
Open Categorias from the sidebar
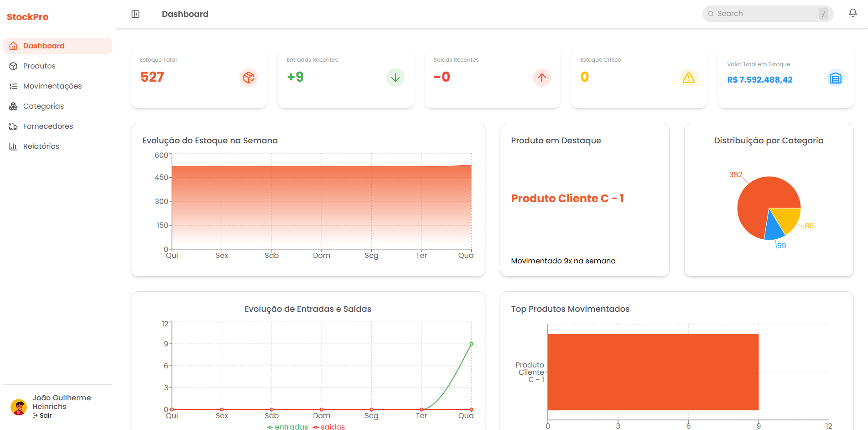click(43, 106)
